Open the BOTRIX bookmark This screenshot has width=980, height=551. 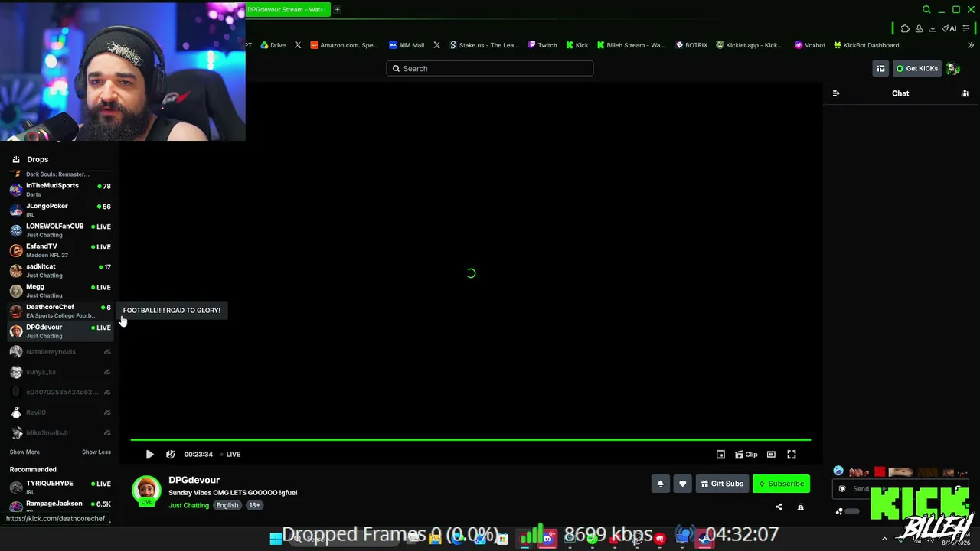click(691, 45)
